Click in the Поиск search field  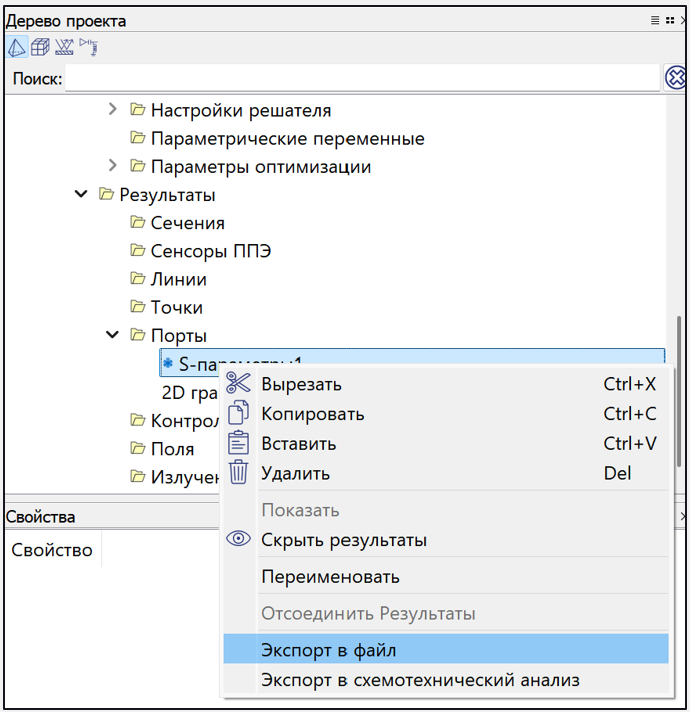tap(360, 79)
